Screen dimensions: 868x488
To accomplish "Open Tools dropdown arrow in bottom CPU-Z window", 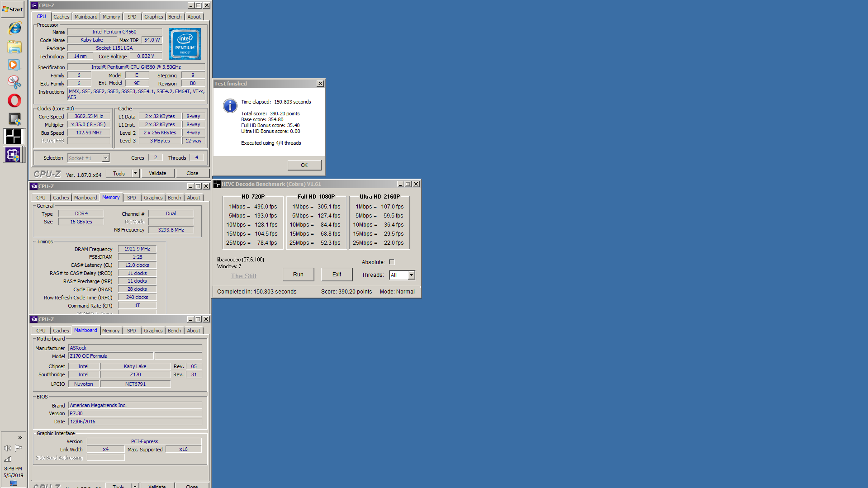I will [x=134, y=486].
